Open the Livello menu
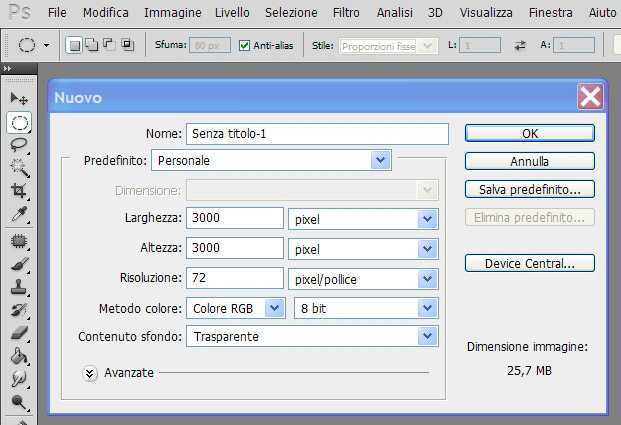 click(232, 13)
